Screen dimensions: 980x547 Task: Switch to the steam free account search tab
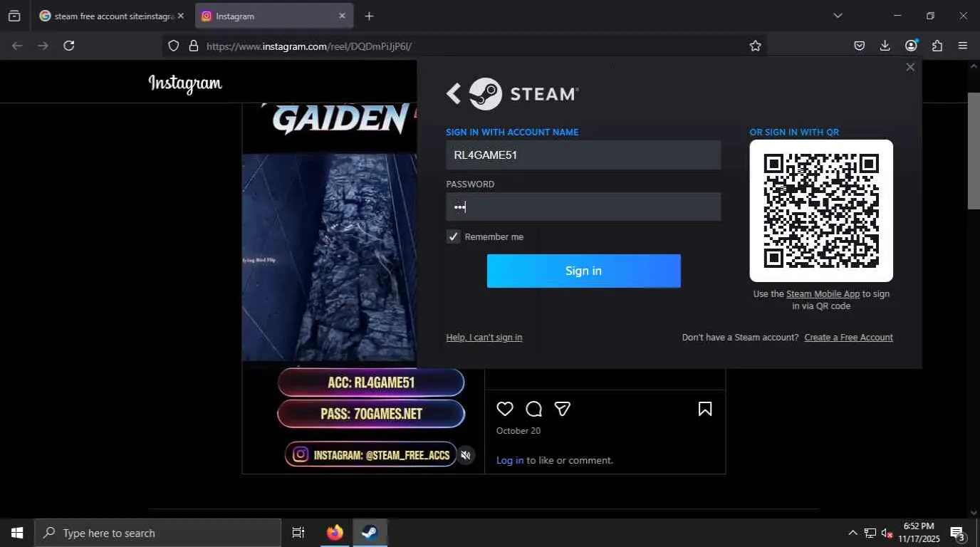(107, 16)
